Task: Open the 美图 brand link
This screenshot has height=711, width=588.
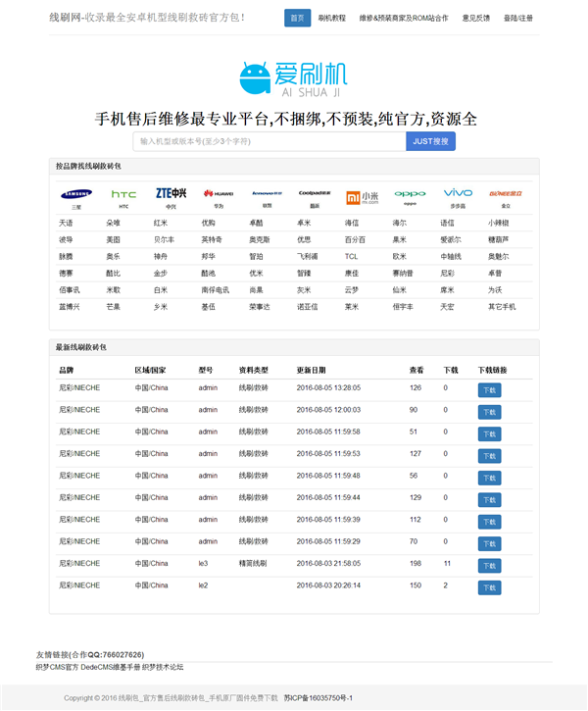Action: point(114,240)
